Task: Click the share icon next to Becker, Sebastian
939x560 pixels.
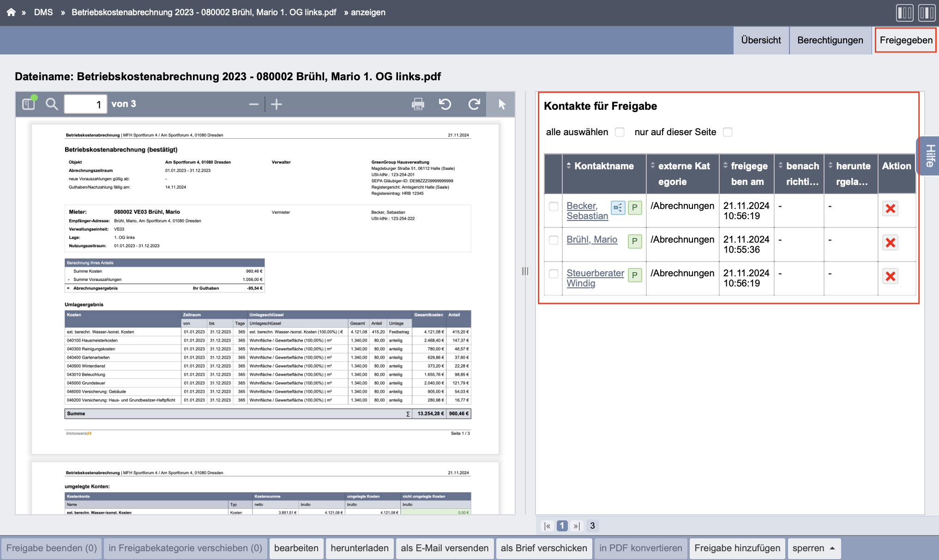Action: tap(618, 208)
